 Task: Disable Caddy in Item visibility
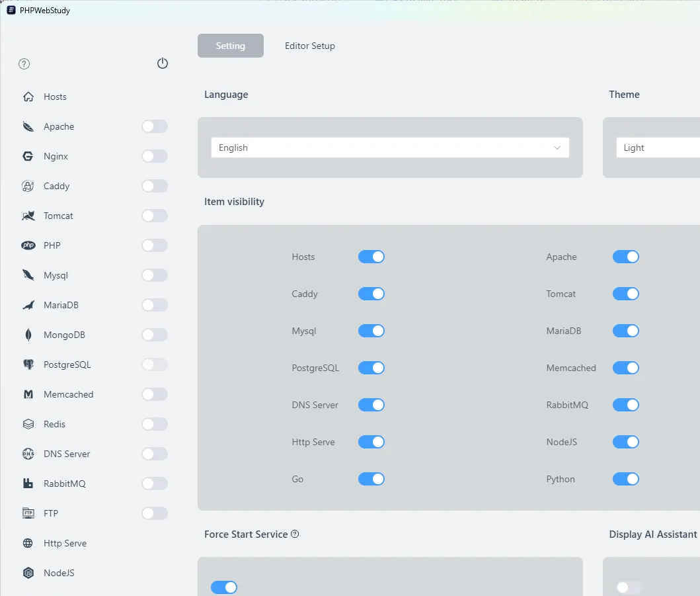tap(371, 294)
